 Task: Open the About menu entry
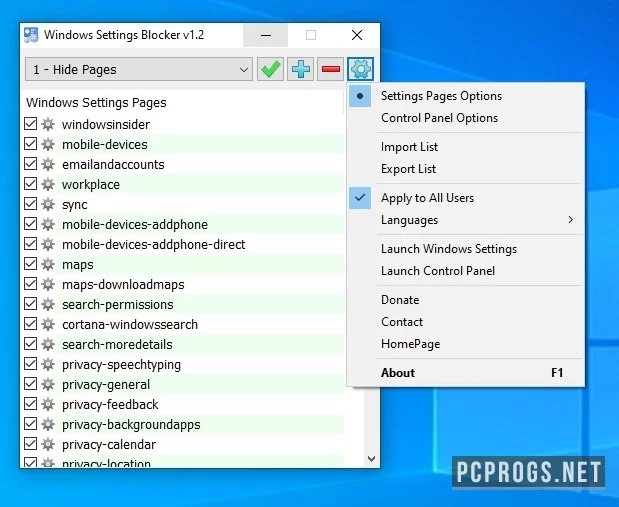pos(466,373)
